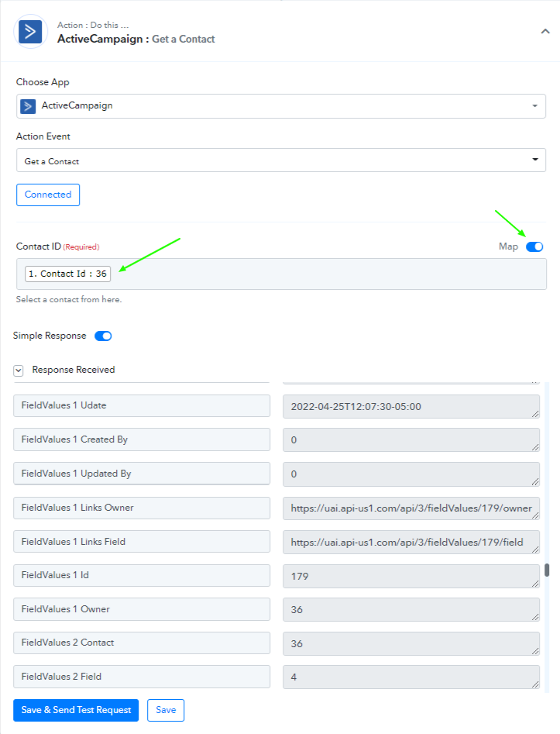This screenshot has height=734, width=560.
Task: Click the FieldValues 2 Field value 4
Action: [x=411, y=677]
